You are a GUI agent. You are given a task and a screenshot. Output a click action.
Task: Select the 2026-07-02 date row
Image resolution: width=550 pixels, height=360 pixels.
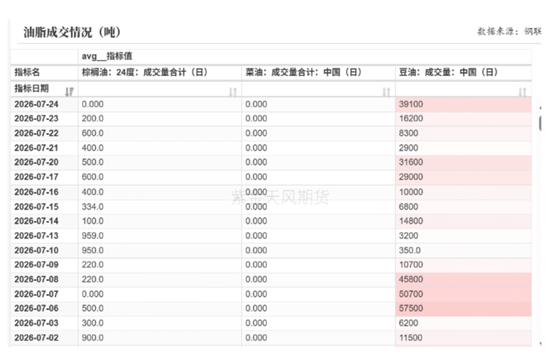pyautogui.click(x=271, y=338)
